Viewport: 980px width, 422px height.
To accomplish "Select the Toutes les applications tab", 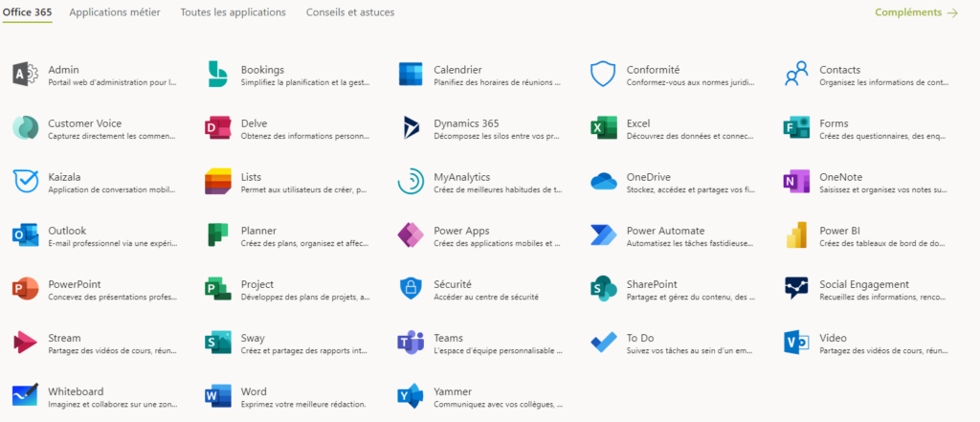I will click(x=234, y=12).
